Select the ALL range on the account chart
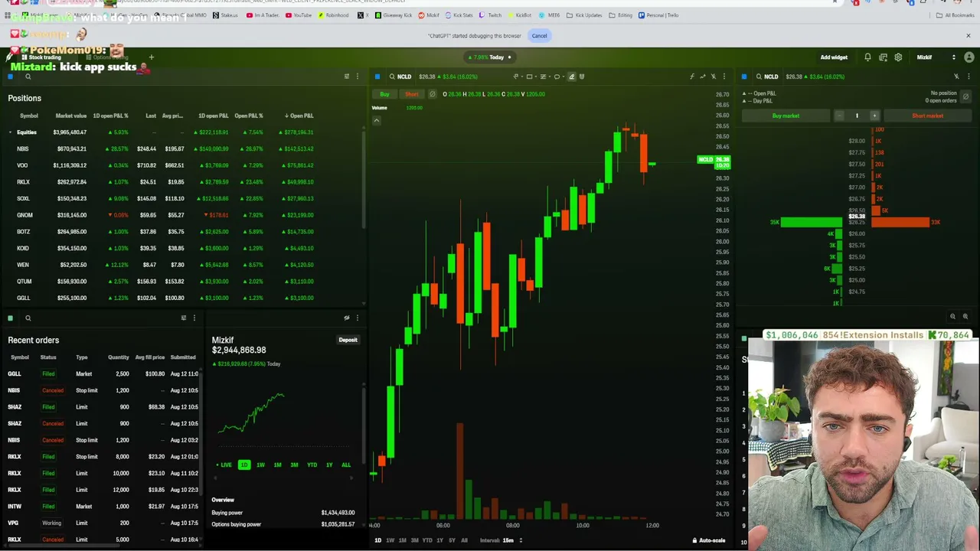The image size is (980, 551). [x=346, y=465]
